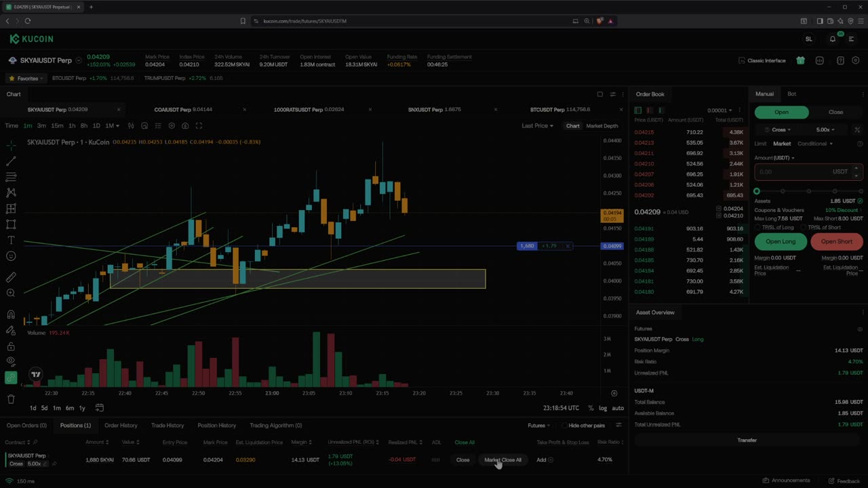Click the chart time axis settings gear
The height and width of the screenshot is (488, 868).
[x=614, y=393]
